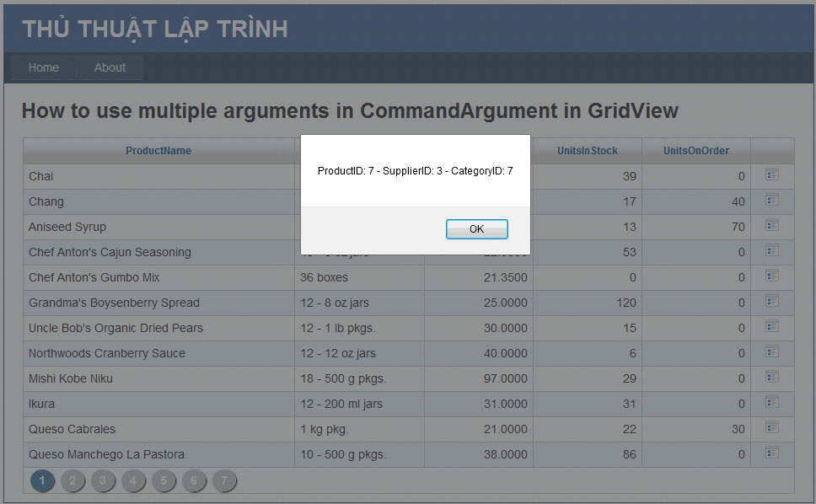Click the 10 - 500 g pkgs. cell
Image resolution: width=816 pixels, height=504 pixels.
click(x=360, y=454)
